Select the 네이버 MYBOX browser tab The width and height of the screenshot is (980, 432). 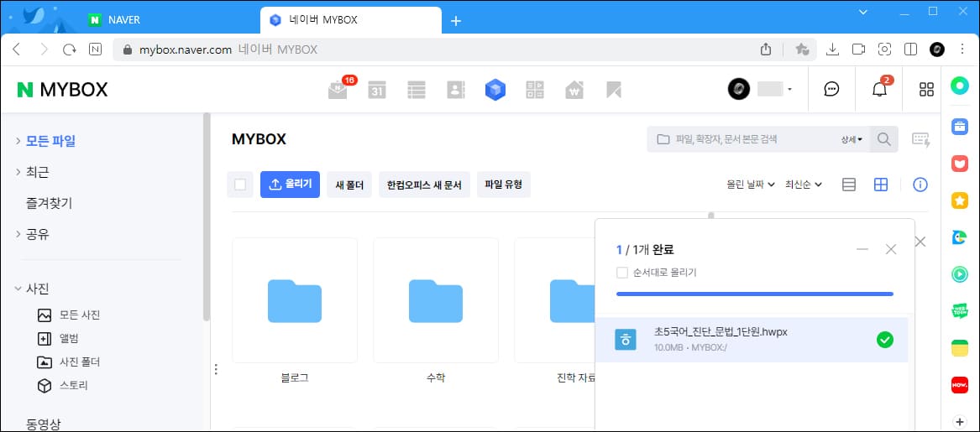click(x=351, y=20)
